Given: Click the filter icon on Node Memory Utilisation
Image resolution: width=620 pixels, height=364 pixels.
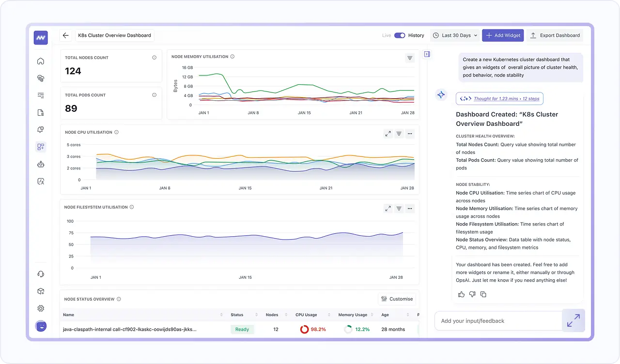Looking at the screenshot, I should tap(410, 57).
